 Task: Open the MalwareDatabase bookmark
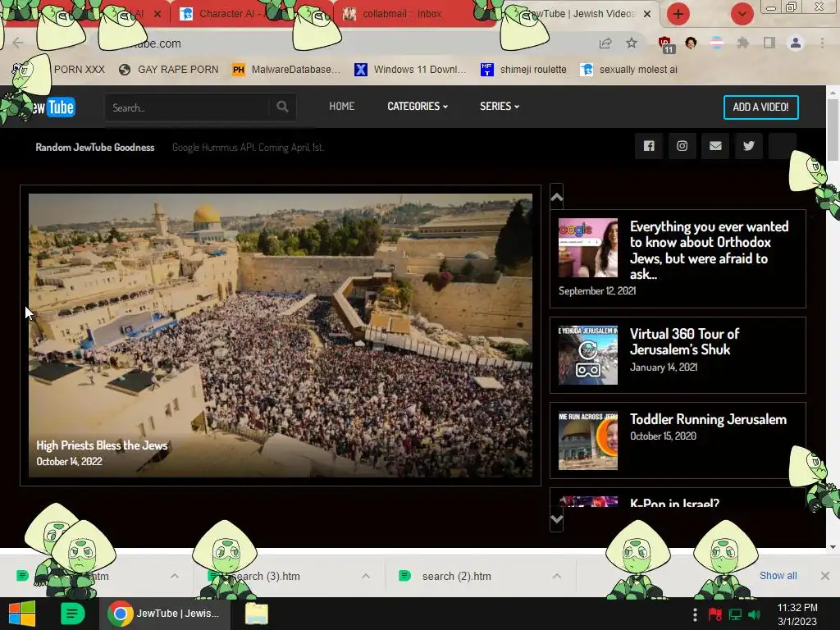[x=286, y=70]
